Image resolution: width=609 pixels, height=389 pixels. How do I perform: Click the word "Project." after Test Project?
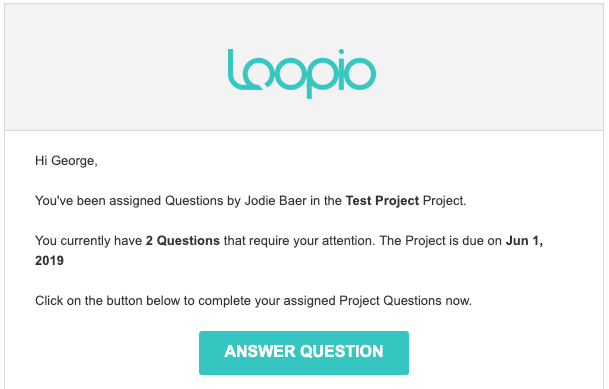444,201
